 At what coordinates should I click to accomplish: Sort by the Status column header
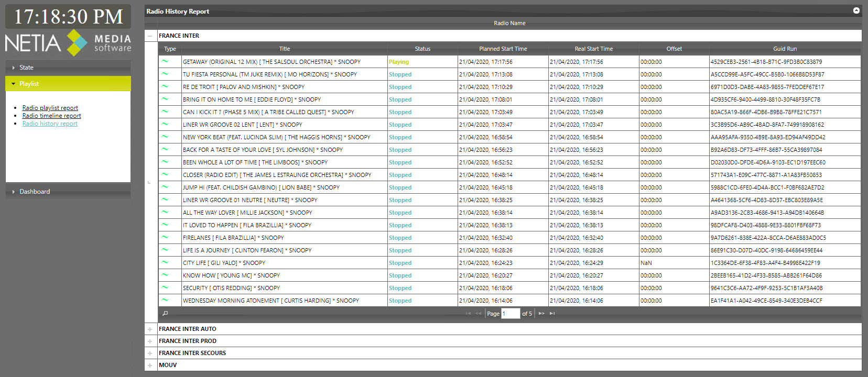tap(422, 49)
